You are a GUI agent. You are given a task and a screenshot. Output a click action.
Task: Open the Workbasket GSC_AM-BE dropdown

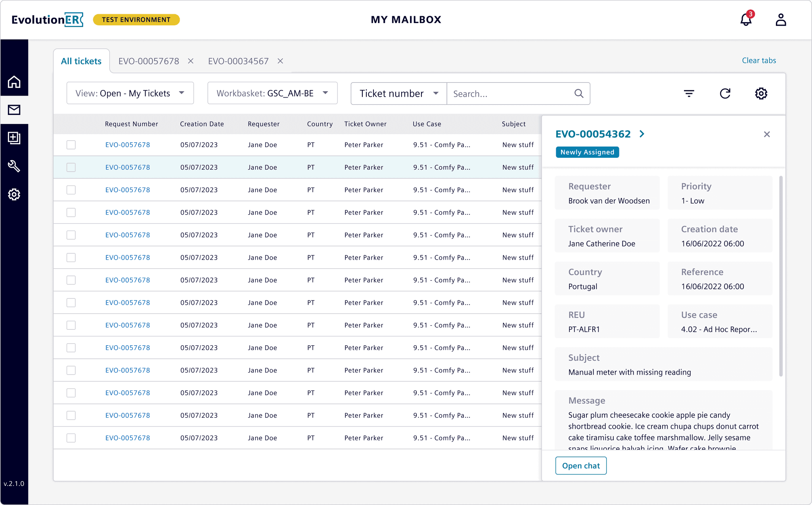[x=272, y=93]
